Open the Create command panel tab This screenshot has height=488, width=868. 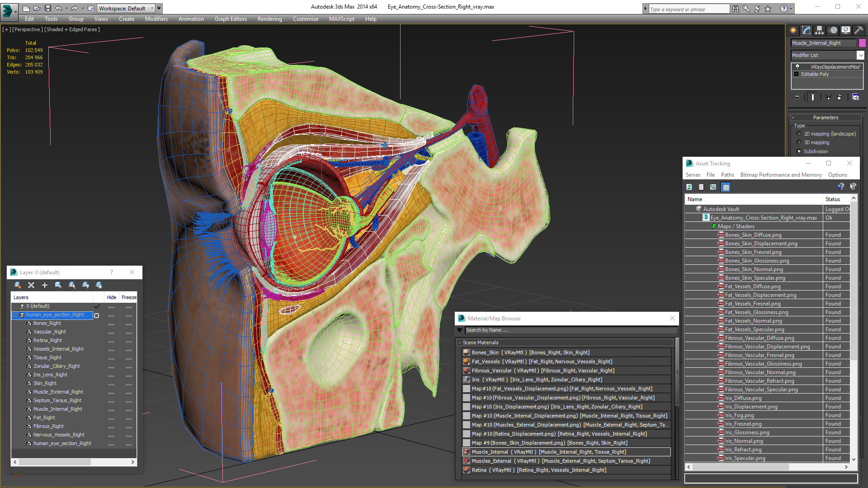tap(793, 30)
